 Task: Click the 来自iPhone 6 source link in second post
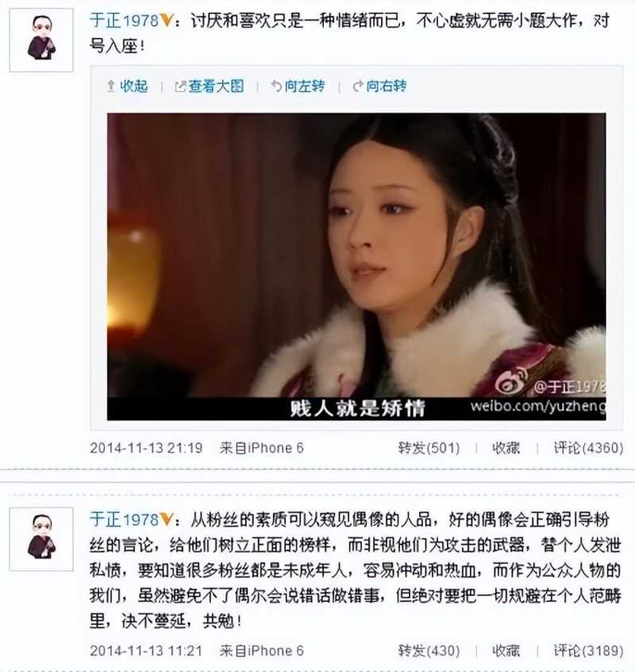(262, 651)
